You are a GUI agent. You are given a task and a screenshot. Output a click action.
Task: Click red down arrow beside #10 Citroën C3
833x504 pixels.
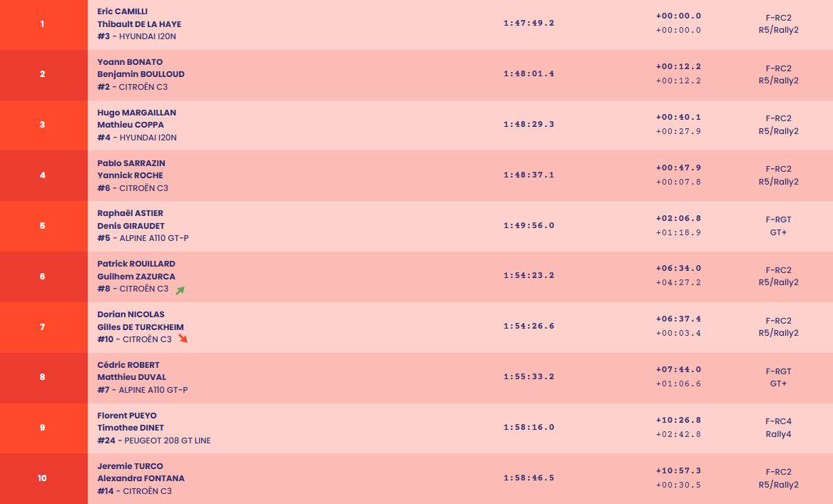183,339
